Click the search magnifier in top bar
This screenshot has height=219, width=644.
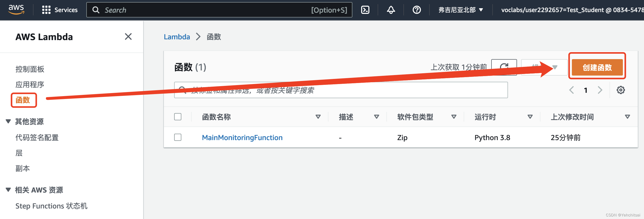[x=96, y=10]
